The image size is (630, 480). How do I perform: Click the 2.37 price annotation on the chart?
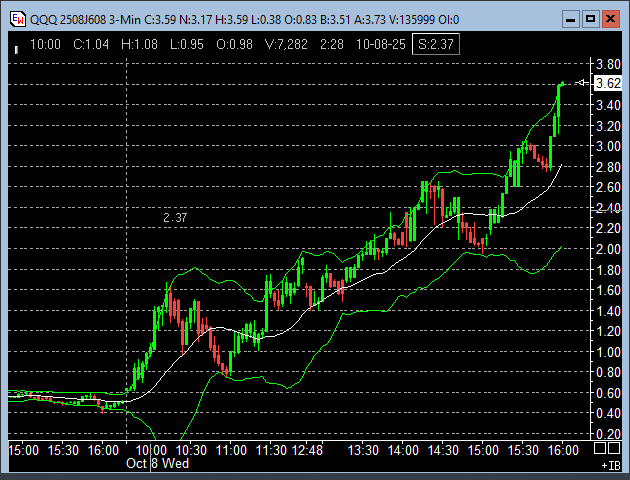tap(177, 217)
